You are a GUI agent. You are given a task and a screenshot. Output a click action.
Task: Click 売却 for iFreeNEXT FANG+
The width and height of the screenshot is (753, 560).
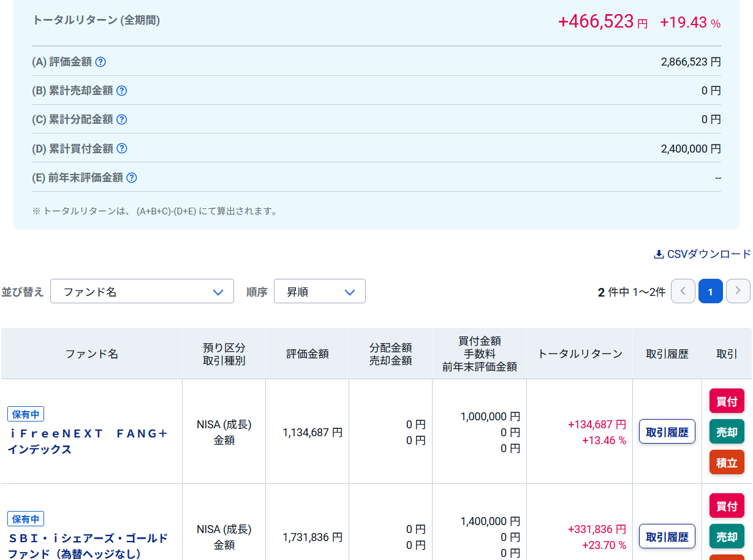pyautogui.click(x=727, y=432)
